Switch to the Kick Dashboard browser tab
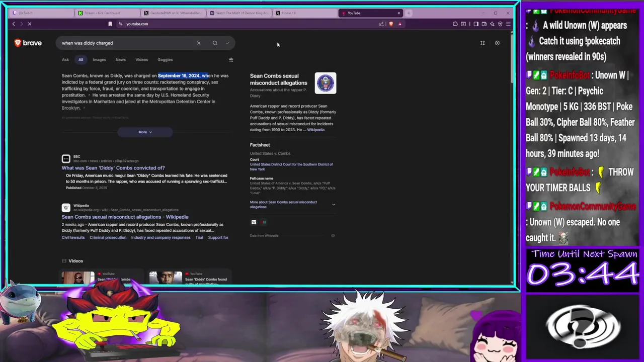Screen dimensions: 644x362 pyautogui.click(x=107, y=13)
